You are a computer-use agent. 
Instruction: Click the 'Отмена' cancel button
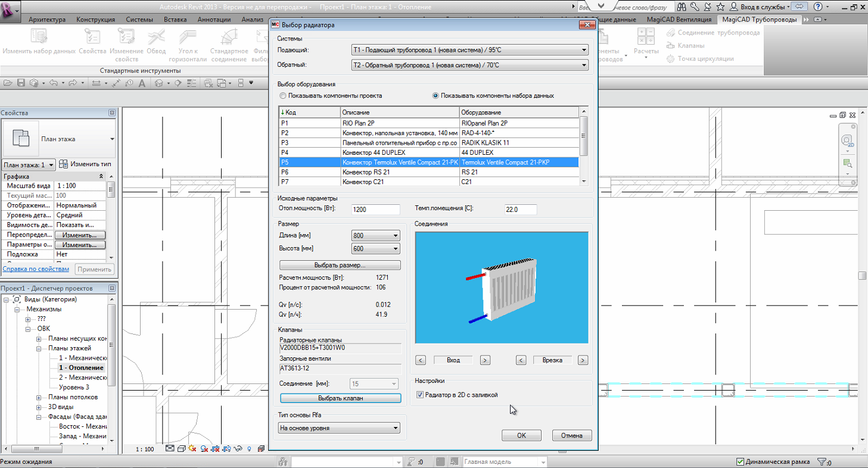click(x=572, y=435)
